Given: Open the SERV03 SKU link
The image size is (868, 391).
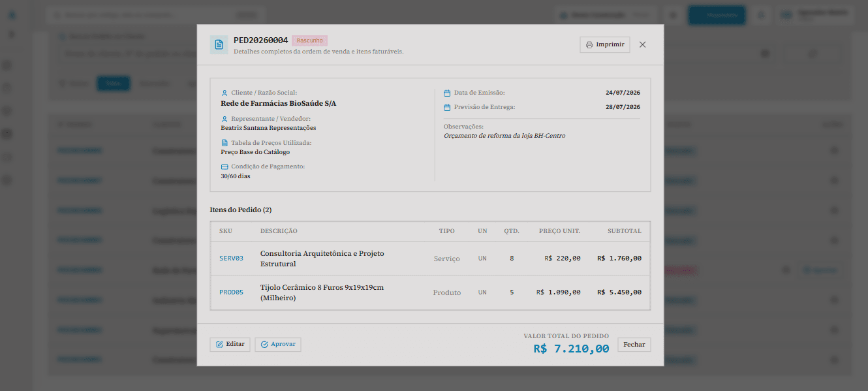Looking at the screenshot, I should coord(231,258).
